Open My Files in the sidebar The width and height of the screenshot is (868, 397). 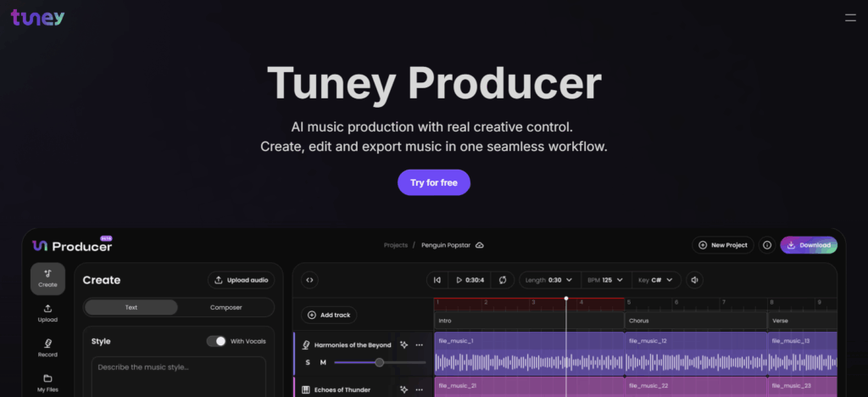(x=47, y=383)
